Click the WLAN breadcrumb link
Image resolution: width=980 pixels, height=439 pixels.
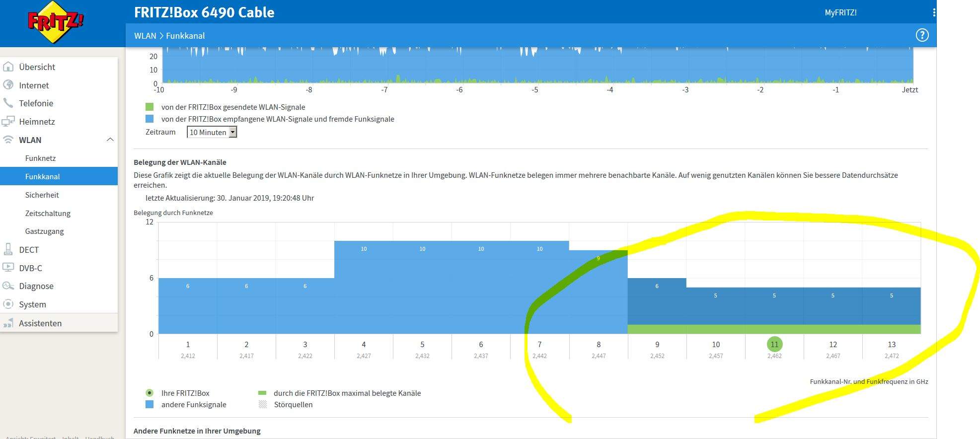click(x=145, y=36)
